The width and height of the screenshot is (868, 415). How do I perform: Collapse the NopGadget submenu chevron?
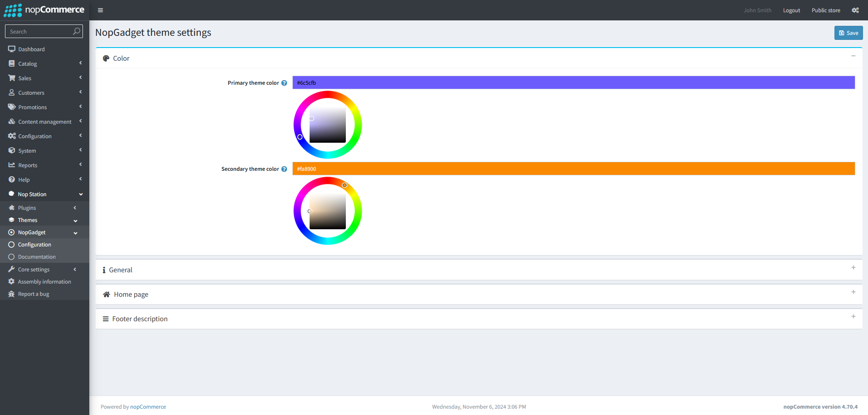pos(75,233)
